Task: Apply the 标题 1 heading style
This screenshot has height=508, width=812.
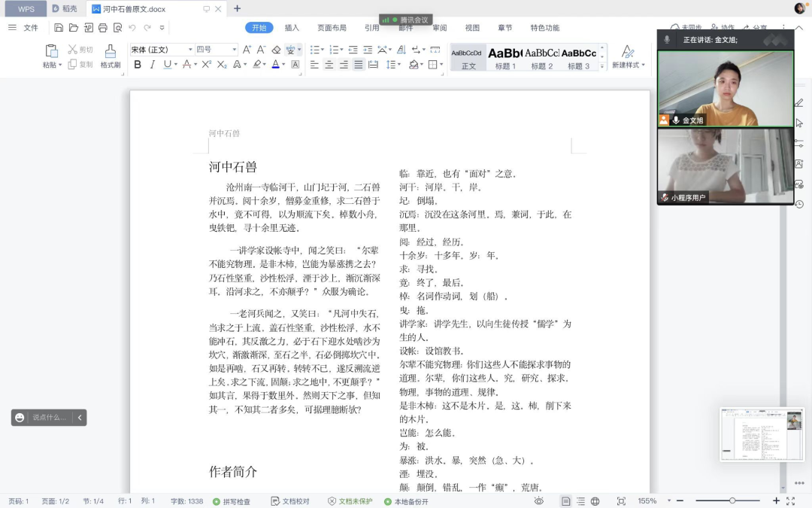Action: pos(505,57)
